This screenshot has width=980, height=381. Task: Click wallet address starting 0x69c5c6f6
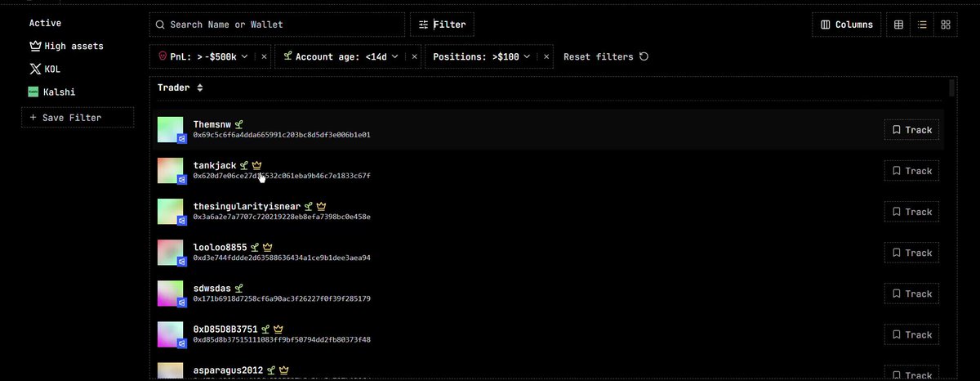282,135
